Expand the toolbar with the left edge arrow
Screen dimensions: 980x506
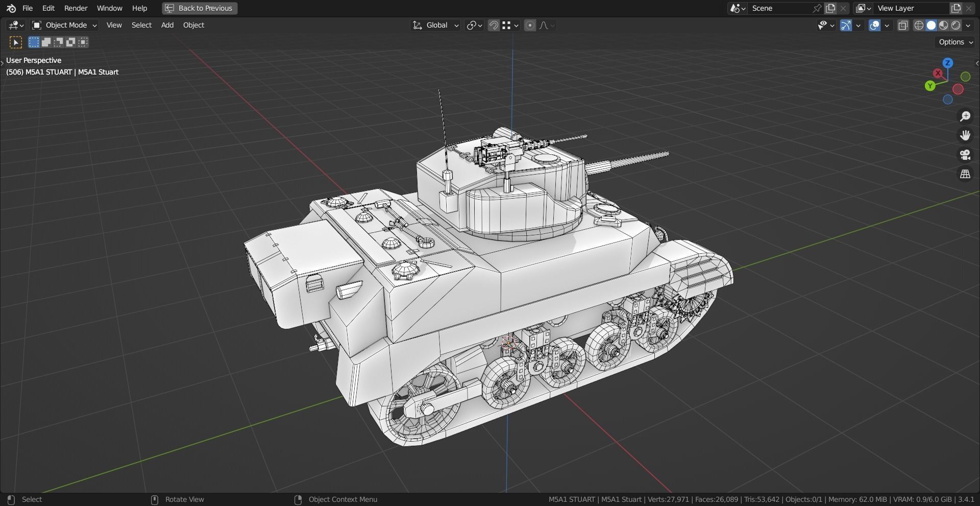coord(2,63)
